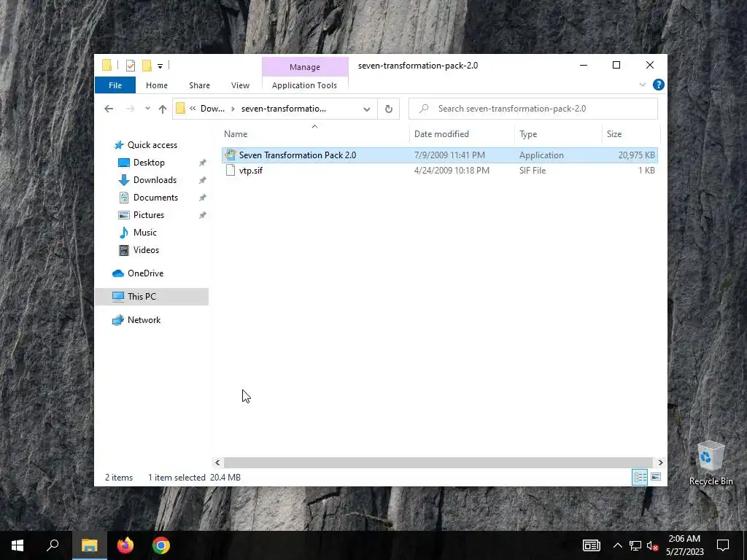Screen dimensions: 747x560
Task: Show hidden system tray icons
Action: point(617,545)
